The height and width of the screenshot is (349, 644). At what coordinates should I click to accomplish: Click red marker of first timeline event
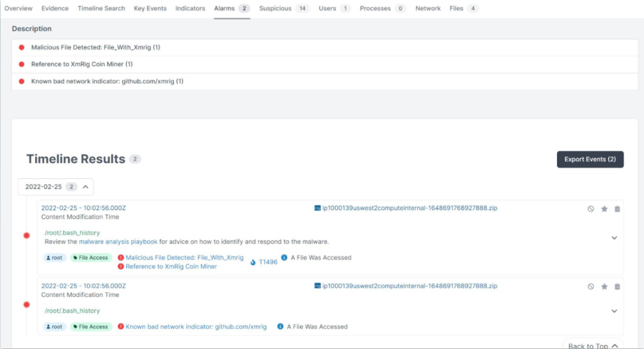tap(27, 236)
